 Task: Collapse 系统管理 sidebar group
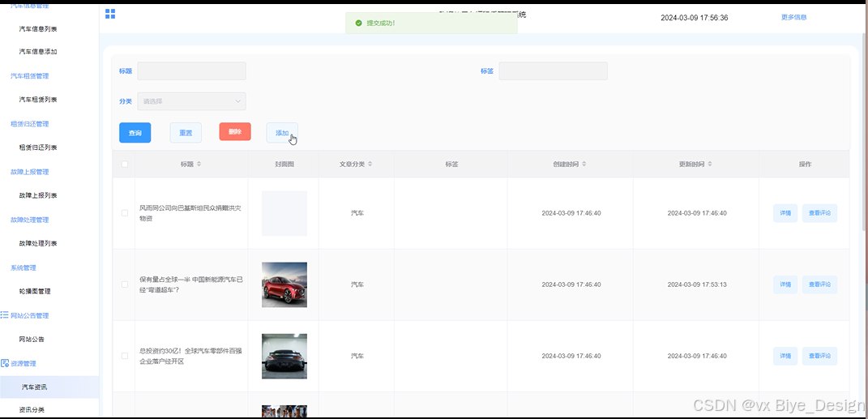point(24,267)
